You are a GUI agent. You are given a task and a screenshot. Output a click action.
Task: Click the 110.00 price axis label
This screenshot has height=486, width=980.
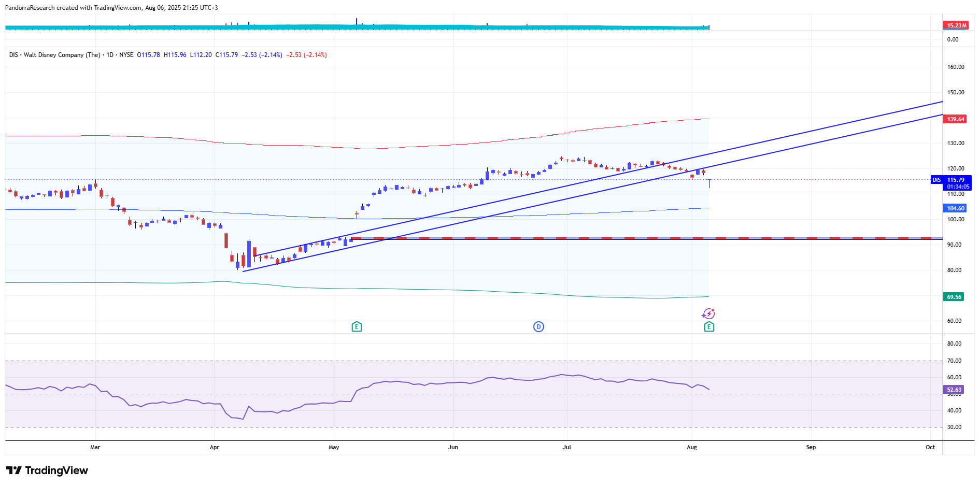click(956, 194)
